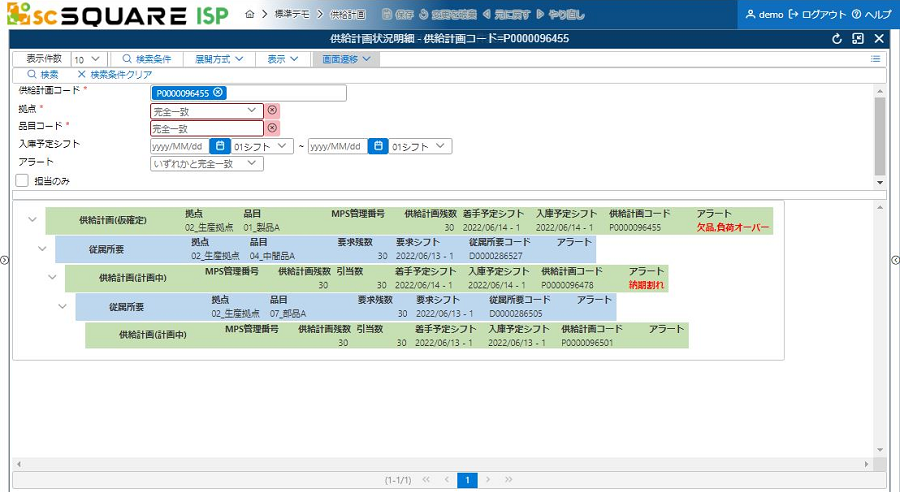900x492 pixels.
Task: Maximize dialog with the expand window icon
Action: pyautogui.click(x=858, y=38)
